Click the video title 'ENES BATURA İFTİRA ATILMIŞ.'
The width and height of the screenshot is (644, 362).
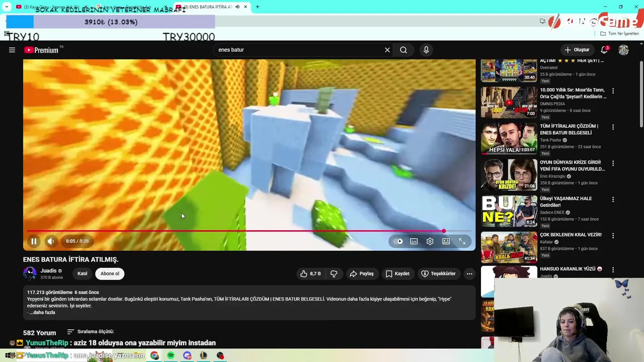(70, 259)
